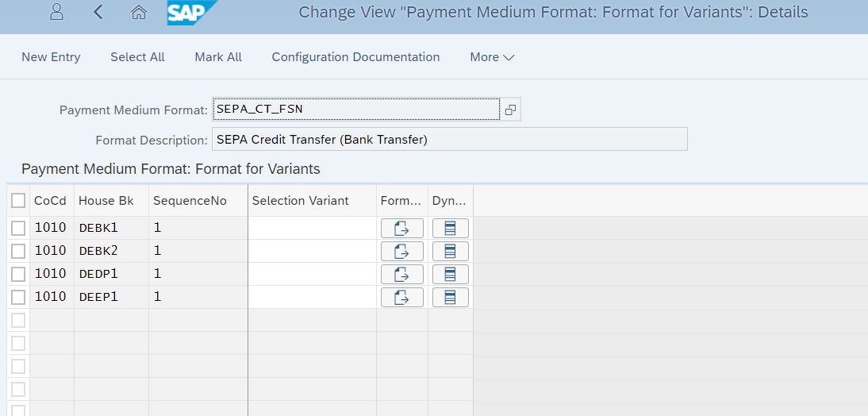The width and height of the screenshot is (868, 416).
Task: Click the SAP logo
Action: pyautogui.click(x=192, y=13)
